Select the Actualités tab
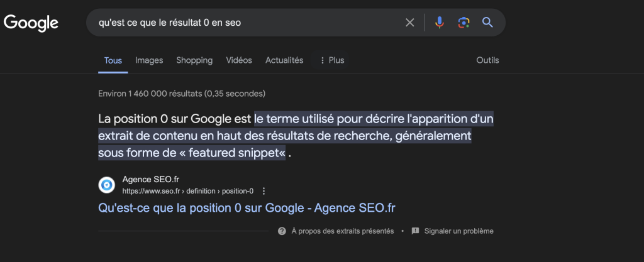 coord(284,60)
